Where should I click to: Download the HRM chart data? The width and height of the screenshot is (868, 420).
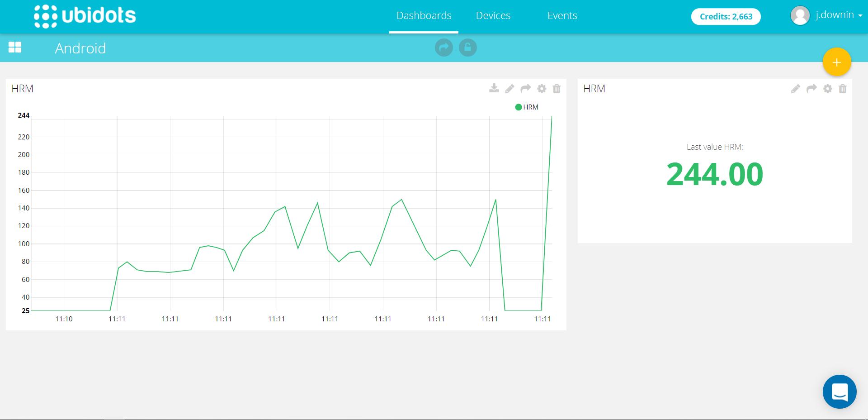(494, 89)
